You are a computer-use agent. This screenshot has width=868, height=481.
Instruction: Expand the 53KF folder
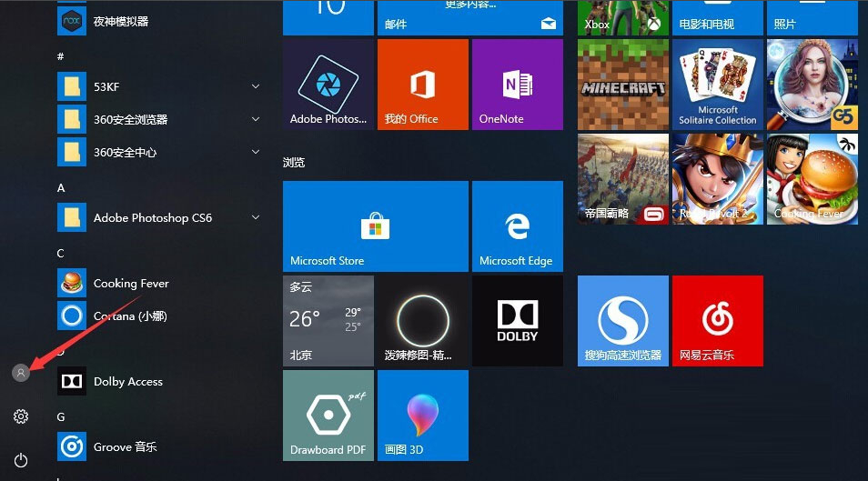pos(255,86)
